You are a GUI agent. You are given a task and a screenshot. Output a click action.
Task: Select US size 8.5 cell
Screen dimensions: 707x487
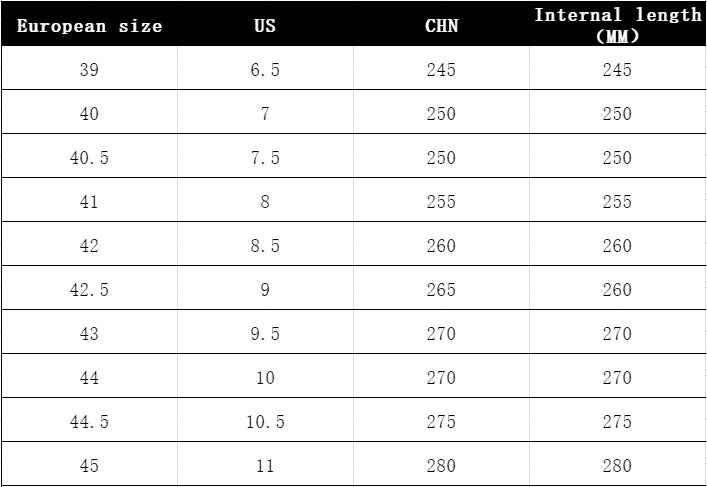pyautogui.click(x=265, y=245)
